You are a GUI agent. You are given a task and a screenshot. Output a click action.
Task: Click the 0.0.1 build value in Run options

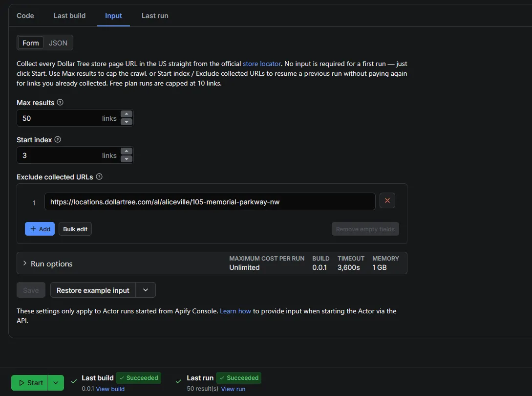319,267
